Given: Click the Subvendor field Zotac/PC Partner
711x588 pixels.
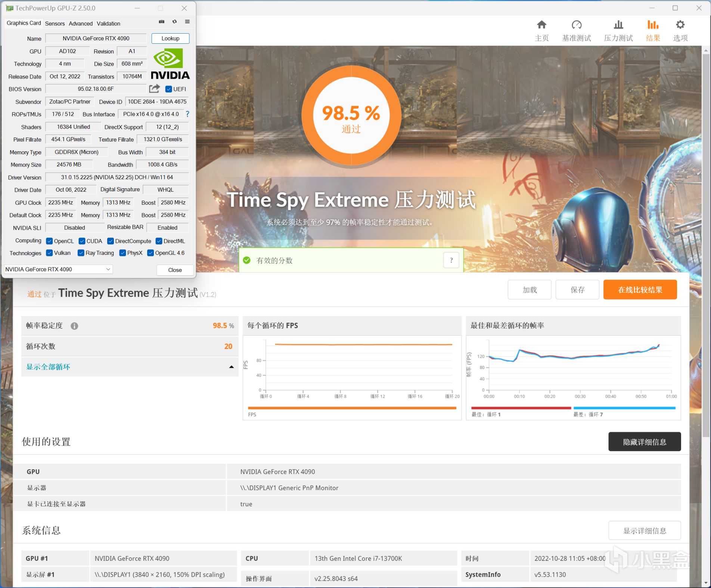Looking at the screenshot, I should point(70,102).
